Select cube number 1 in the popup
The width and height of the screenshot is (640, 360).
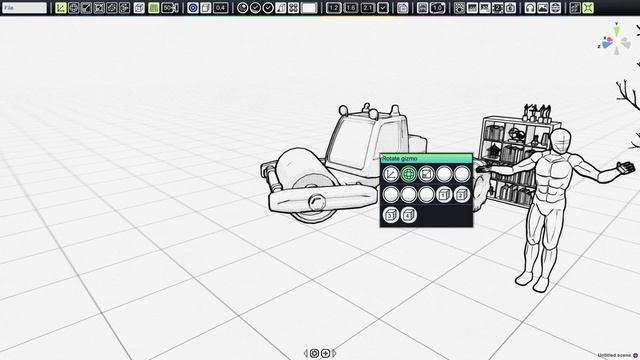point(444,195)
